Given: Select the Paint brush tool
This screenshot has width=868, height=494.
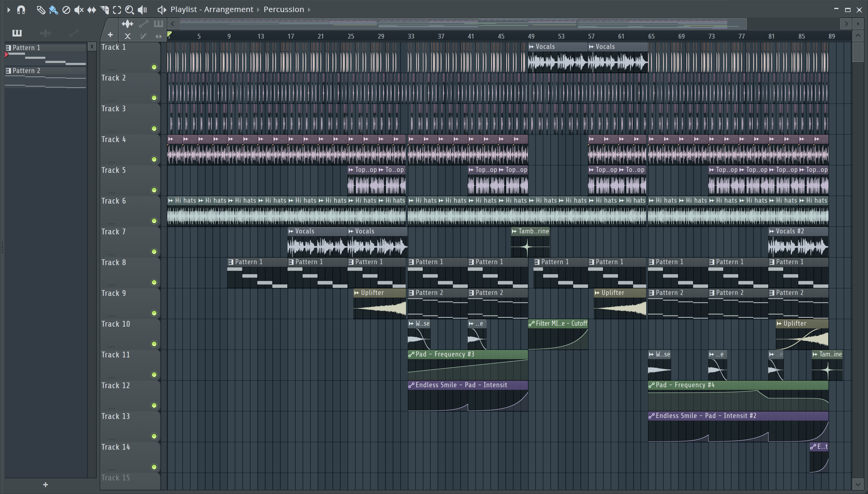Looking at the screenshot, I should coord(53,10).
